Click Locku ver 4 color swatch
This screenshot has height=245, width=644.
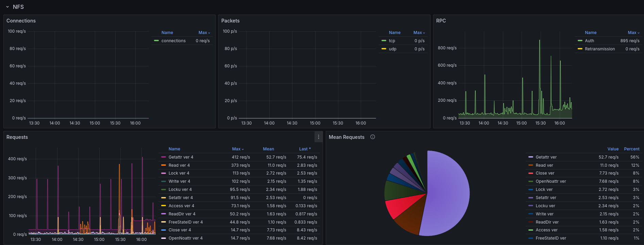(164, 190)
